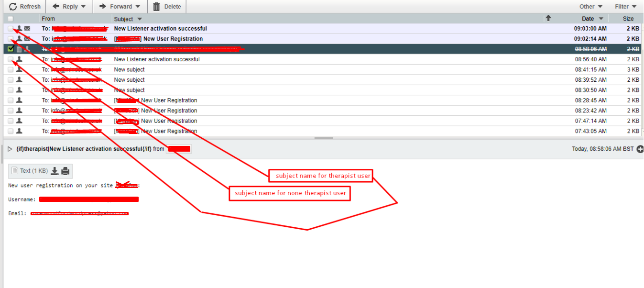This screenshot has height=288, width=644.
Task: Tick the checkbox for the 08:30:50 AM message
Action: click(x=11, y=90)
